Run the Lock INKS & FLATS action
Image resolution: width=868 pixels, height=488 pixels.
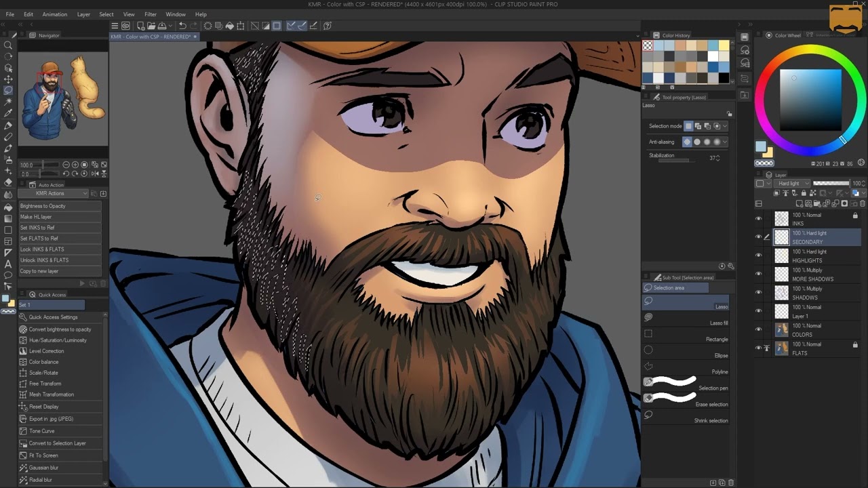[60, 249]
